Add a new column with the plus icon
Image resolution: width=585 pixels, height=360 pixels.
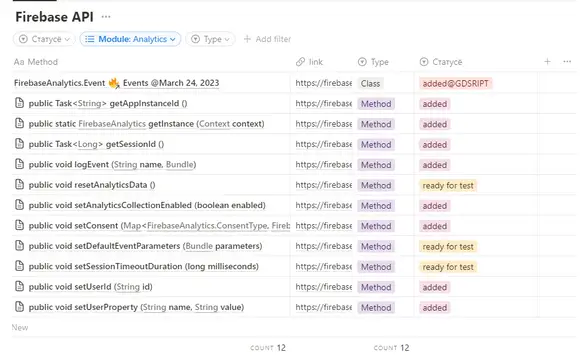click(x=547, y=62)
